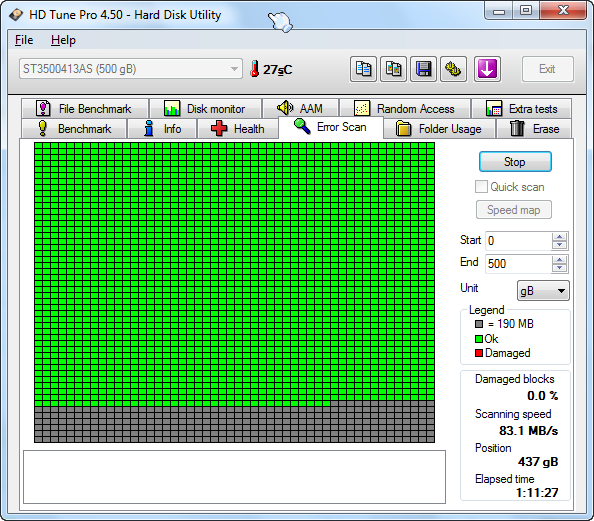Click the Info tab blue icon

click(149, 128)
